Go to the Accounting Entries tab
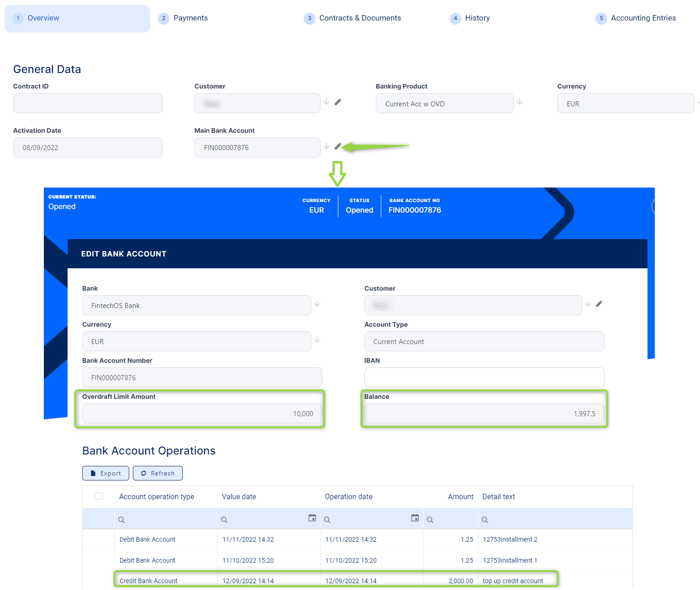The width and height of the screenshot is (700, 590). pos(643,18)
